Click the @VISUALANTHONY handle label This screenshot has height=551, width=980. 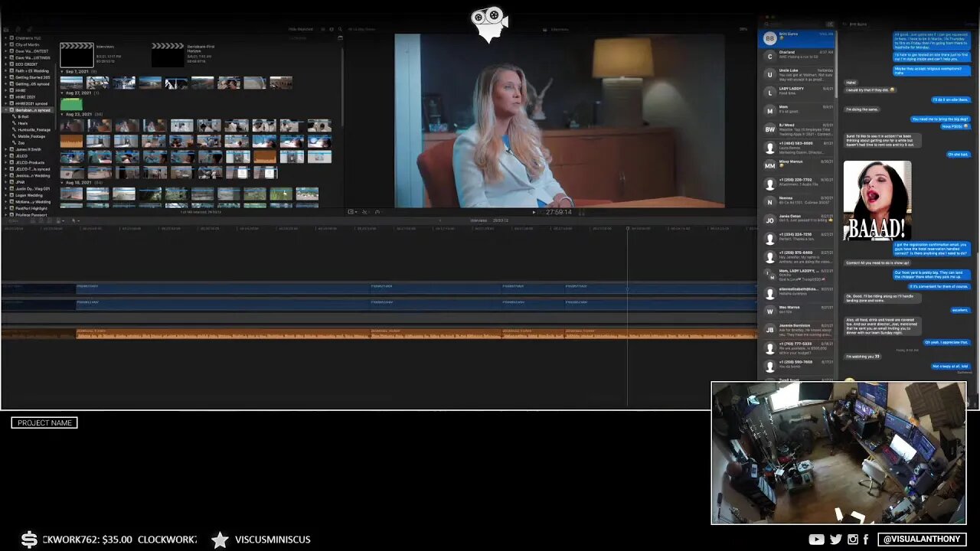tap(922, 539)
